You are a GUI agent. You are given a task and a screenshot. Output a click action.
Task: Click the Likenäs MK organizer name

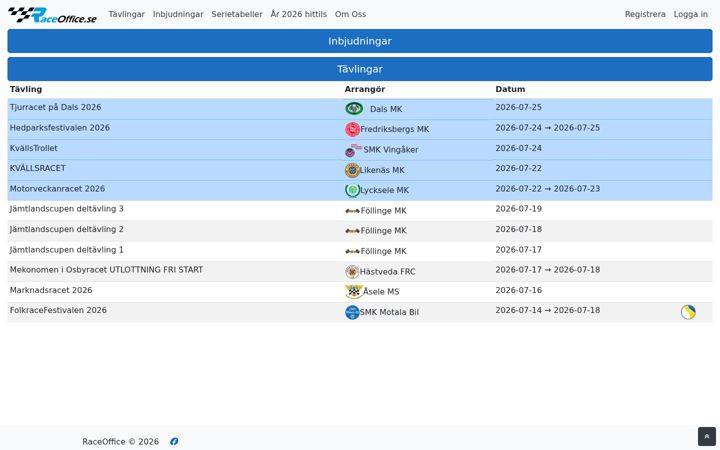382,170
